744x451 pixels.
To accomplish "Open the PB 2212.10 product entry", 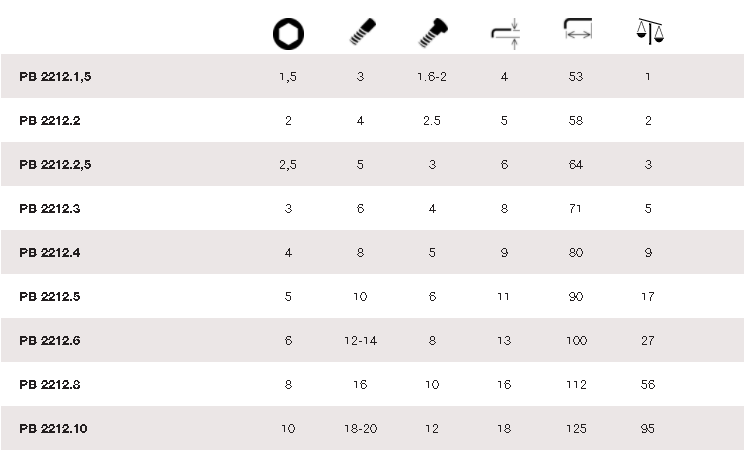I will coord(53,429).
